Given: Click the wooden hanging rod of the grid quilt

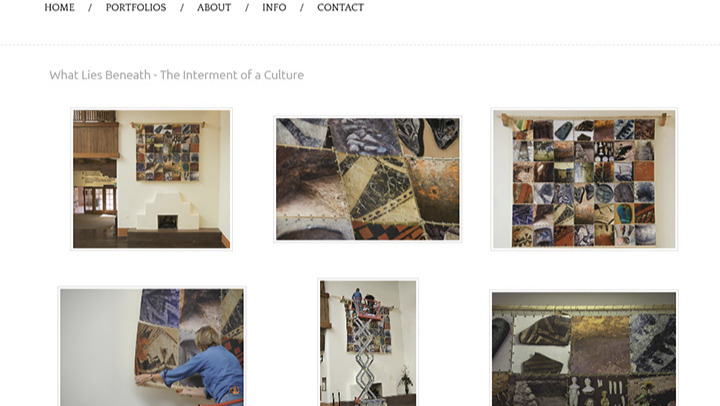Looking at the screenshot, I should click(584, 117).
